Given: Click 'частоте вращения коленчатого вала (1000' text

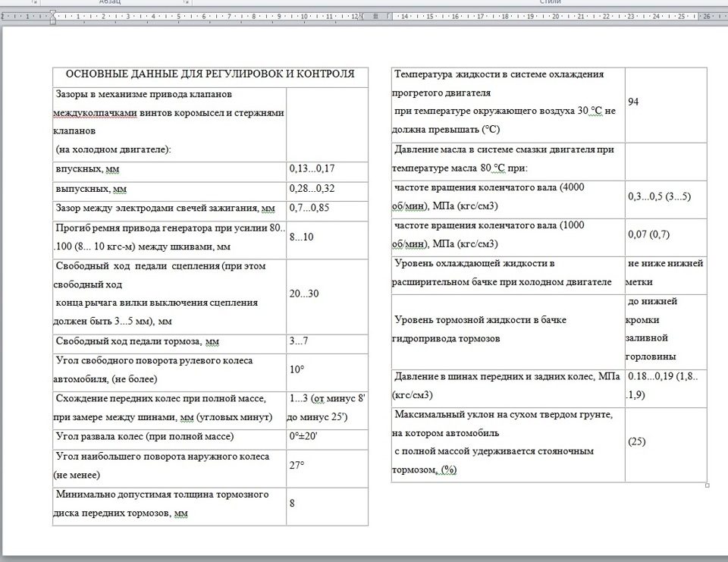Looking at the screenshot, I should pos(489,226).
